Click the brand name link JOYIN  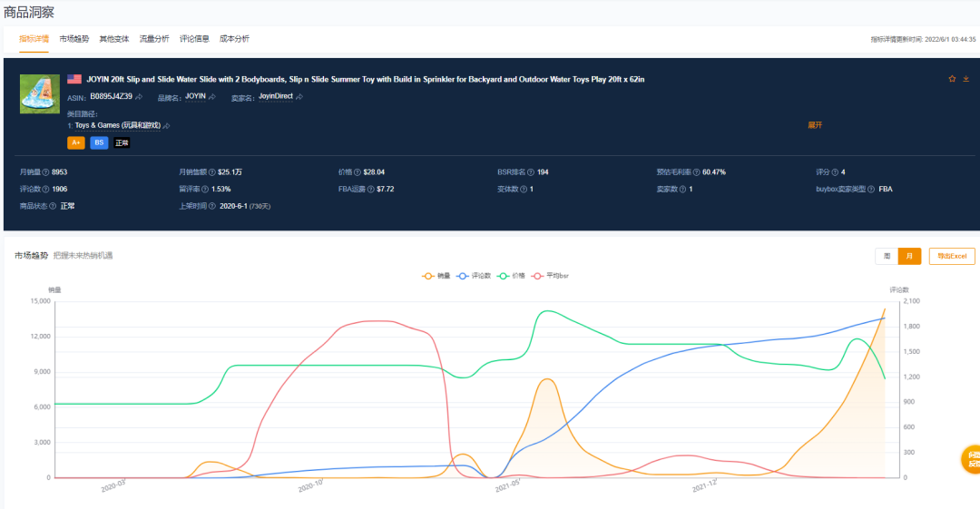pos(196,96)
